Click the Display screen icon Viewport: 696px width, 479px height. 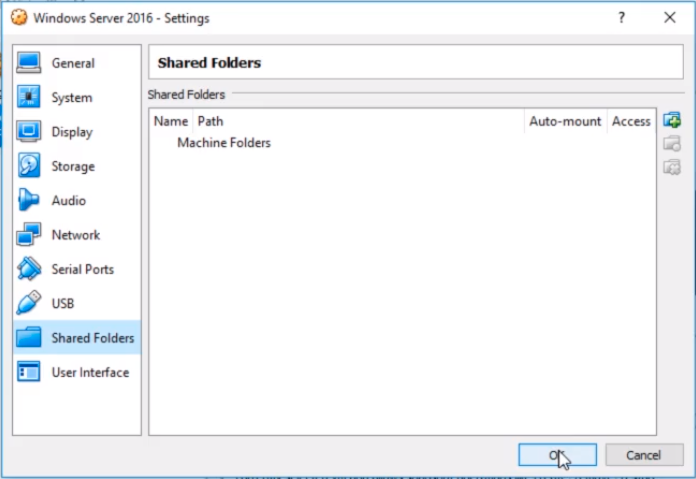tap(29, 131)
